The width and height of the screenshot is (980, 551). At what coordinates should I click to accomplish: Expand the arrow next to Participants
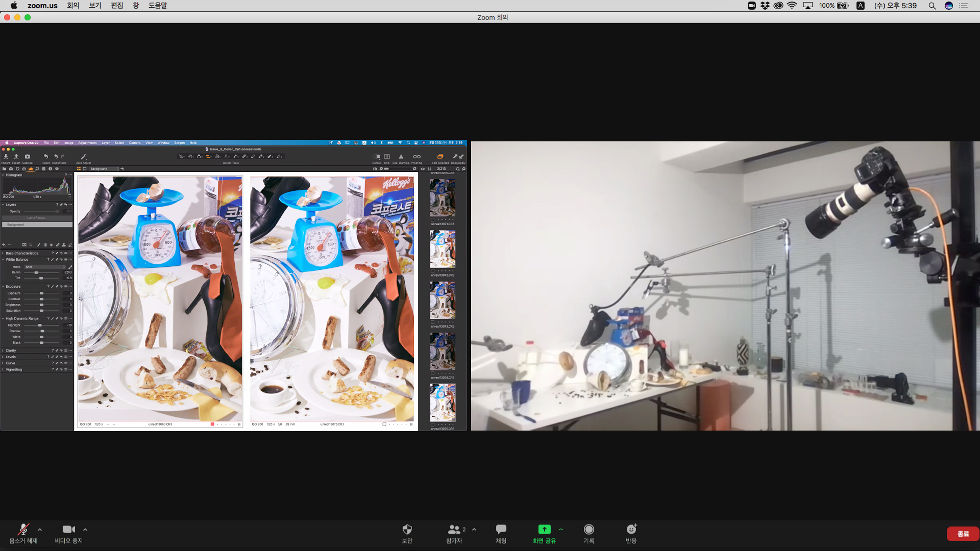(474, 530)
